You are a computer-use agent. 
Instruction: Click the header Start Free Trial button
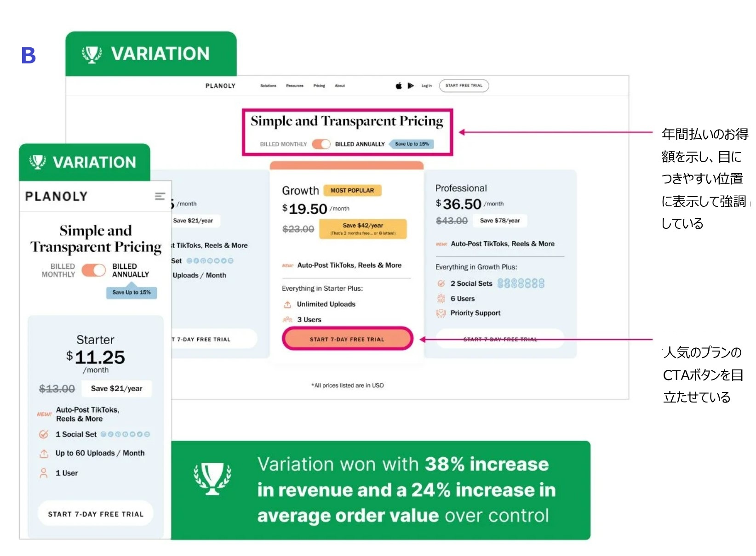point(464,85)
